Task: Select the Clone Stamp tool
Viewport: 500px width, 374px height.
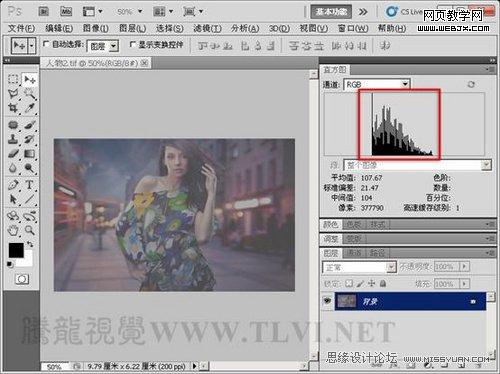Action: [x=13, y=139]
